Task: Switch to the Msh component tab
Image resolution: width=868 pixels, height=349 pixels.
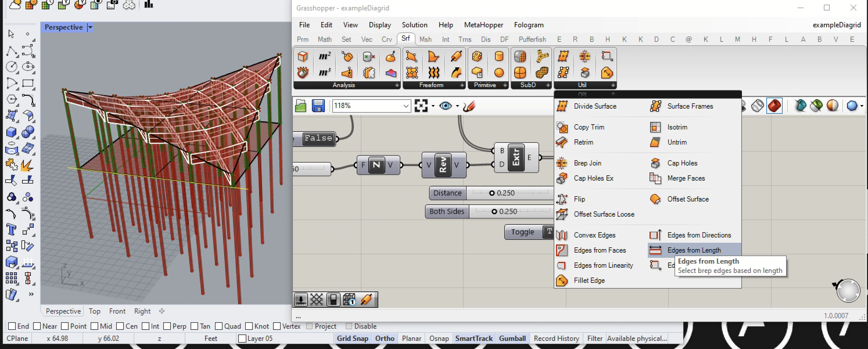Action: point(425,39)
